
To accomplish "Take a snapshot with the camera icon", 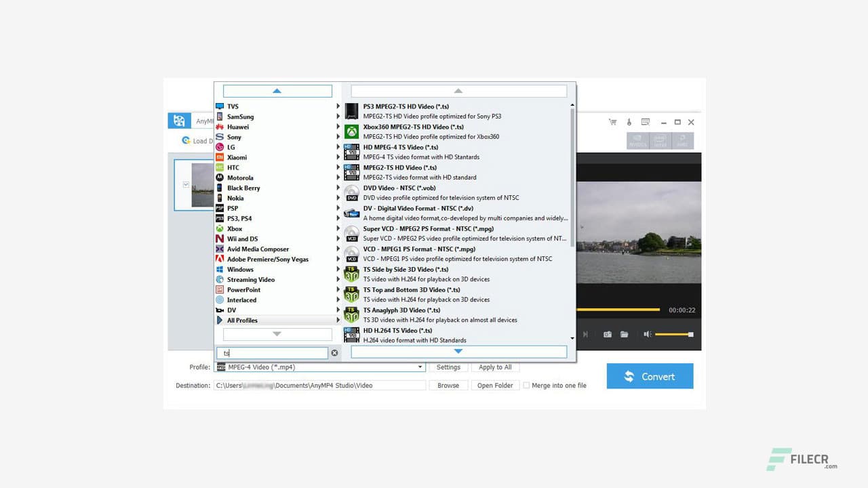I will (x=608, y=334).
